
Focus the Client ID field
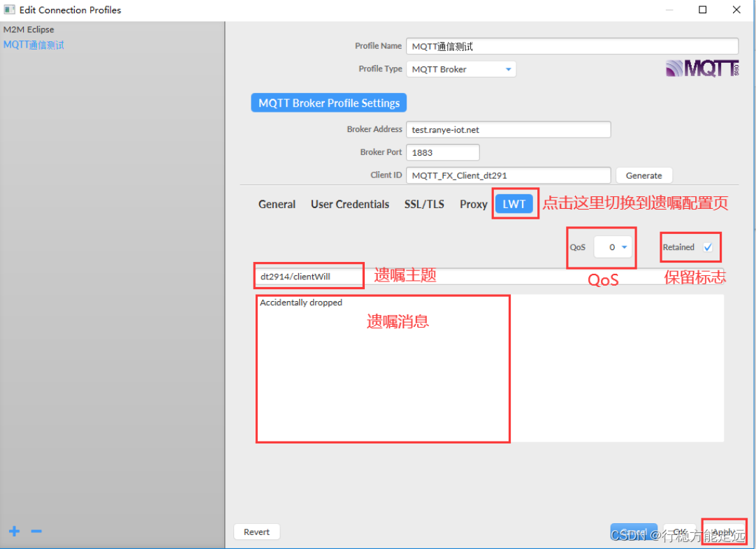(x=508, y=175)
